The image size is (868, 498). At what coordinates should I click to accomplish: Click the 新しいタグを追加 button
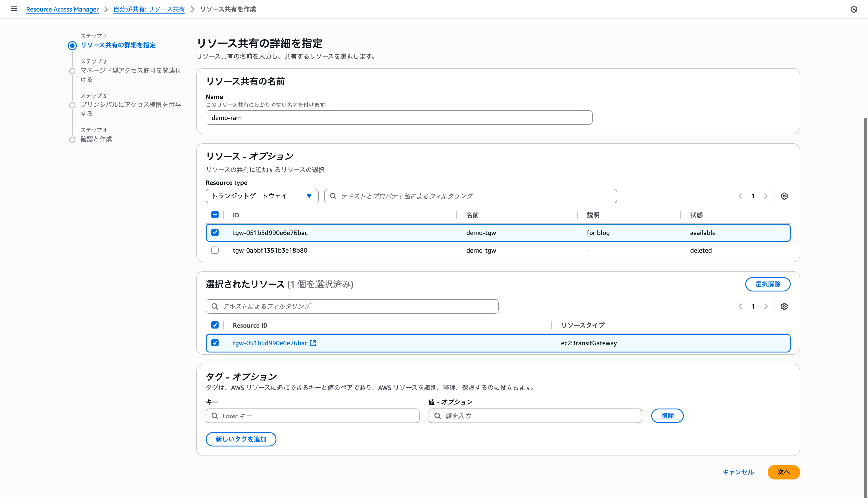pyautogui.click(x=241, y=439)
